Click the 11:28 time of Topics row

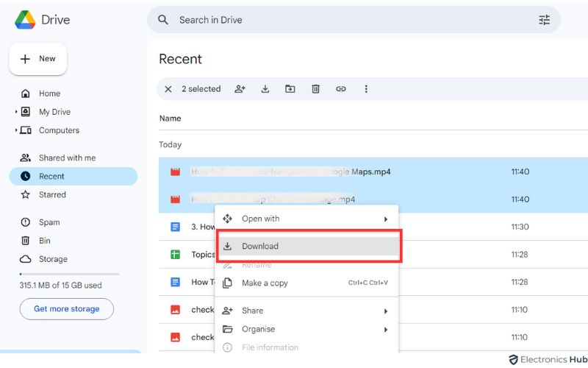(520, 255)
